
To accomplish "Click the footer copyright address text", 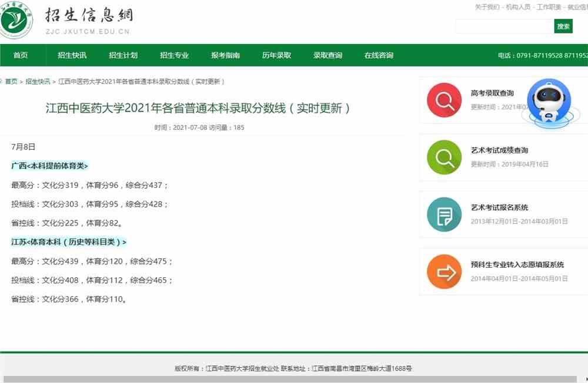I will point(293,369).
